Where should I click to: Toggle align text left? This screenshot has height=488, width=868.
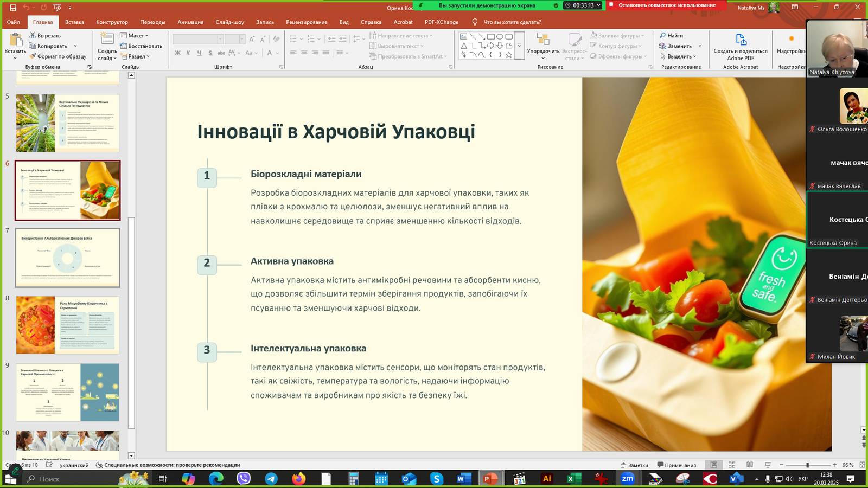tap(293, 53)
